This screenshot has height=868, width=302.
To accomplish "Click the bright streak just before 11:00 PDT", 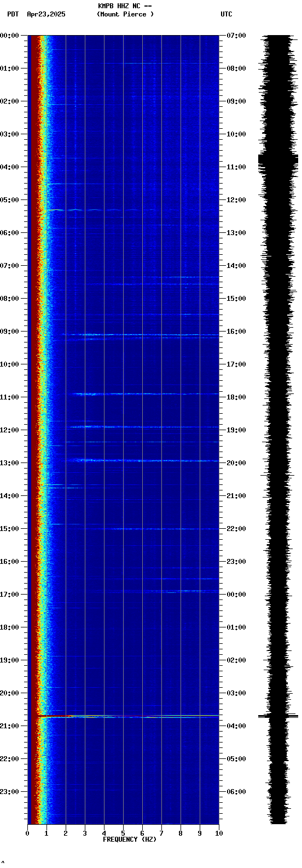I will pyautogui.click(x=145, y=394).
